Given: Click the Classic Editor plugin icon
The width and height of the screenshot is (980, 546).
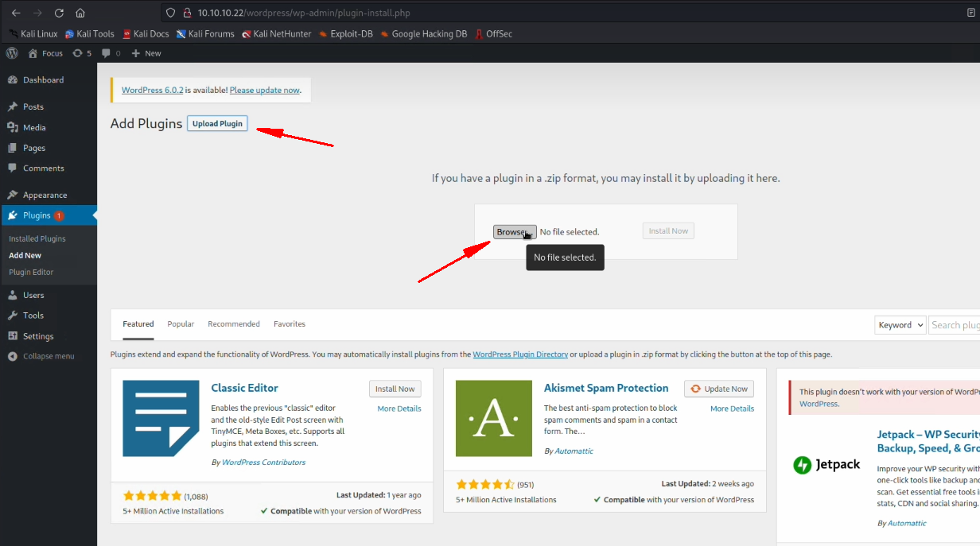Looking at the screenshot, I should (x=161, y=418).
